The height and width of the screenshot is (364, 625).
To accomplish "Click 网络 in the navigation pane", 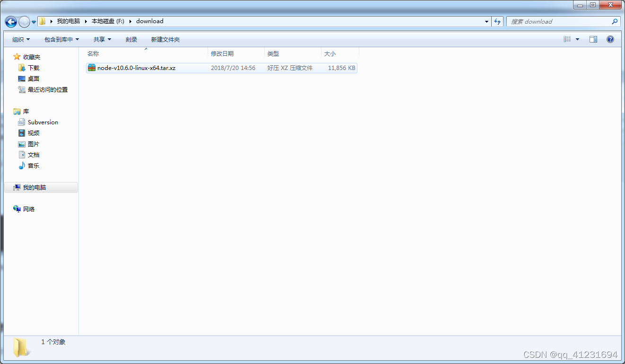I will (x=28, y=209).
